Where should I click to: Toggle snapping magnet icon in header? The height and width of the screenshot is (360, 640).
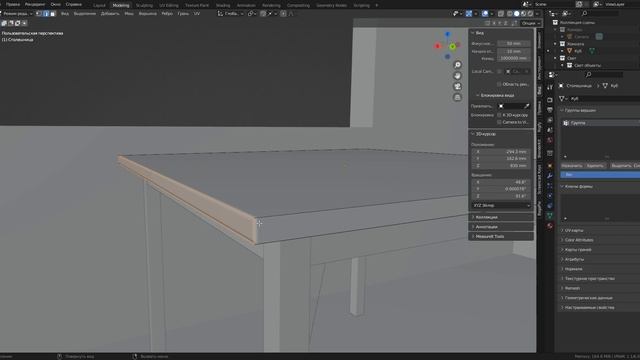263,13
